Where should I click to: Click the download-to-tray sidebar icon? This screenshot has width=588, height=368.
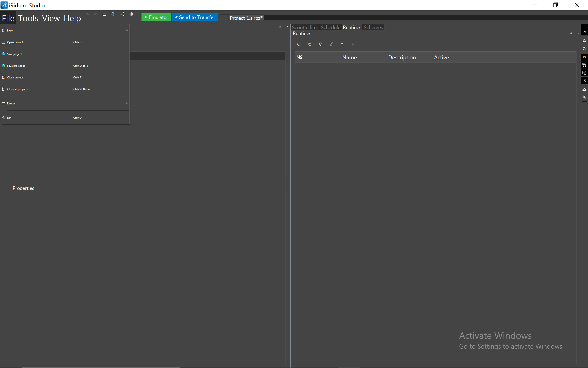pyautogui.click(x=584, y=97)
